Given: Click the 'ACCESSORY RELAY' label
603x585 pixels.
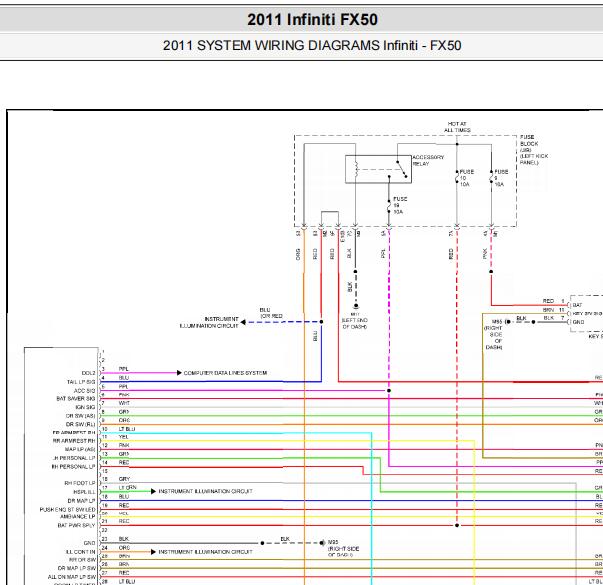Looking at the screenshot, I should 428,160.
